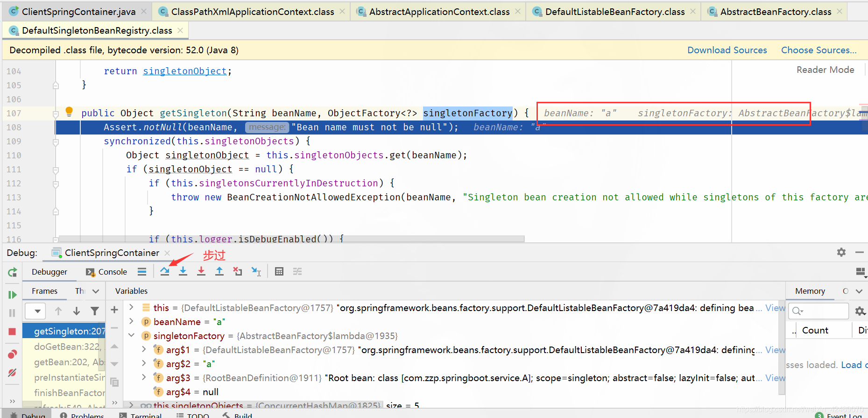Select the getSingleton:207 stack frame

64,331
